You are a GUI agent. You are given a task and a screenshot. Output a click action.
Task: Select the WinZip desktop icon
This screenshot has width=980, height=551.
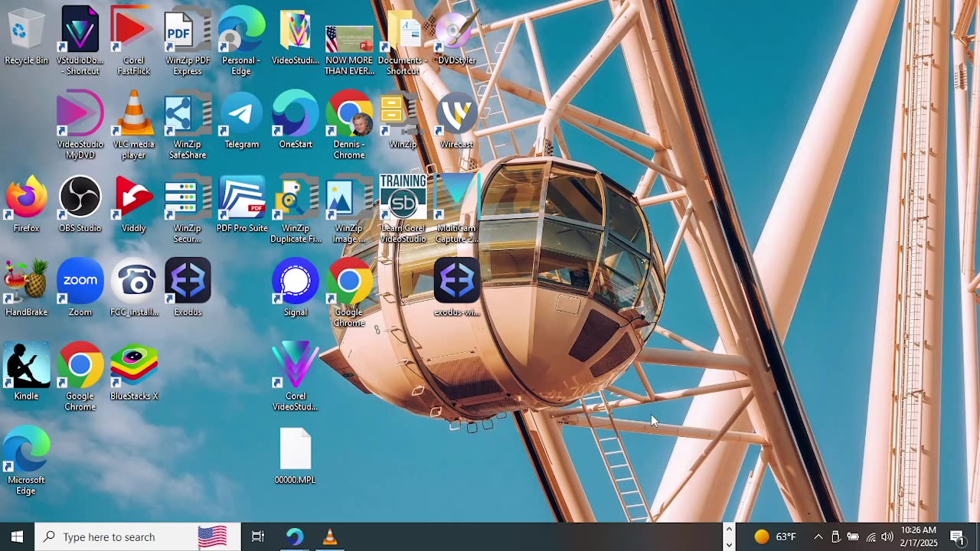[403, 120]
